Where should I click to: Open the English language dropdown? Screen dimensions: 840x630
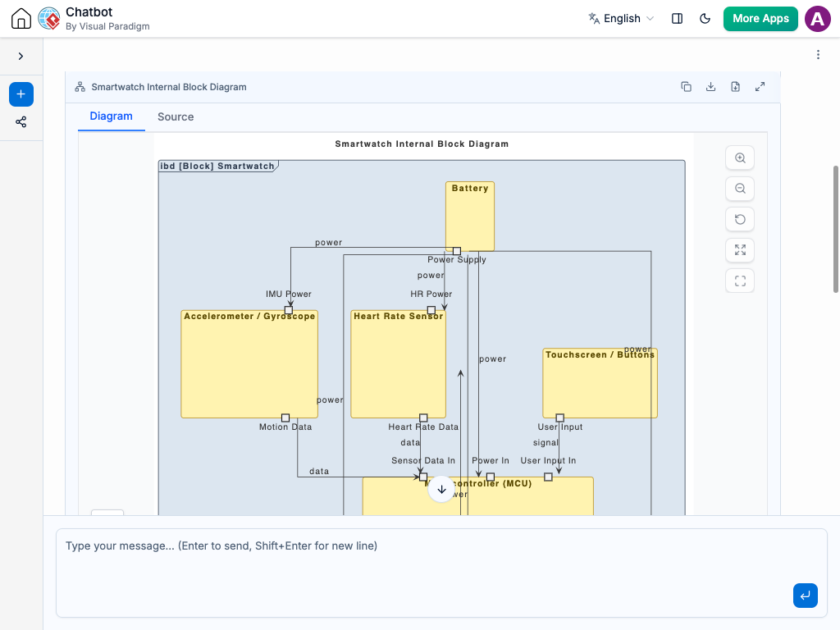(x=622, y=18)
